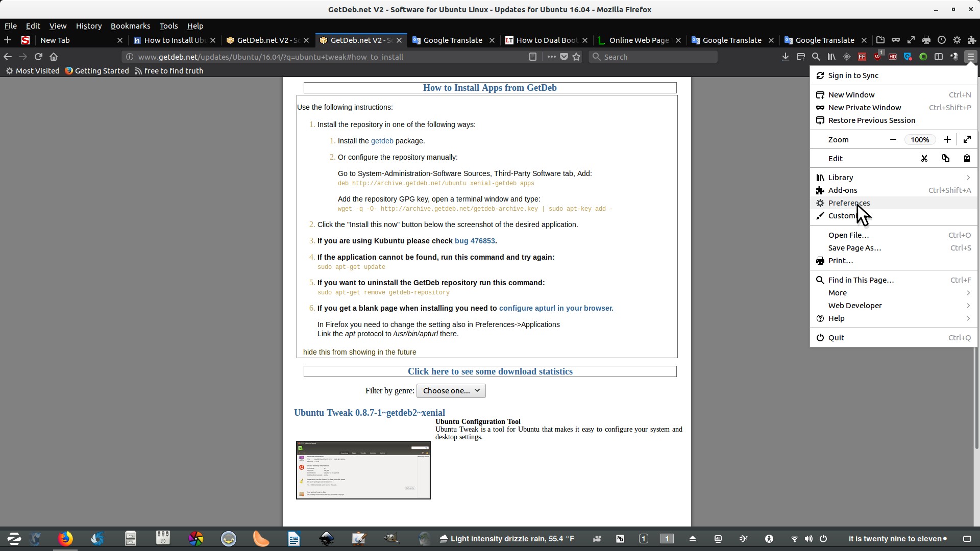Click the Paste icon in Edit row
This screenshot has width=980, height=551.
pyautogui.click(x=967, y=159)
